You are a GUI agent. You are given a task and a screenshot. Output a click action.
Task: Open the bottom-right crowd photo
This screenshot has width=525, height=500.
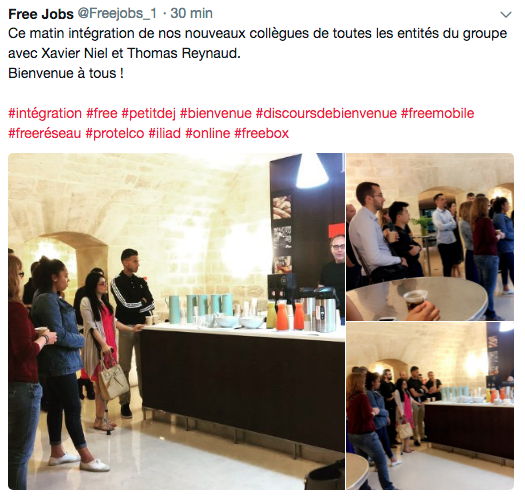pos(430,406)
